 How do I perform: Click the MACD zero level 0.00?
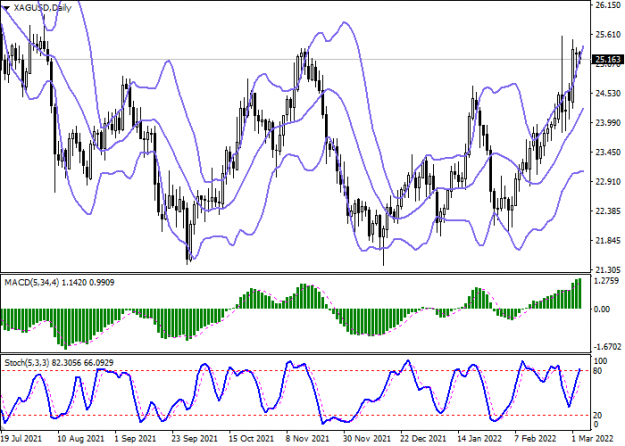pyautogui.click(x=601, y=309)
